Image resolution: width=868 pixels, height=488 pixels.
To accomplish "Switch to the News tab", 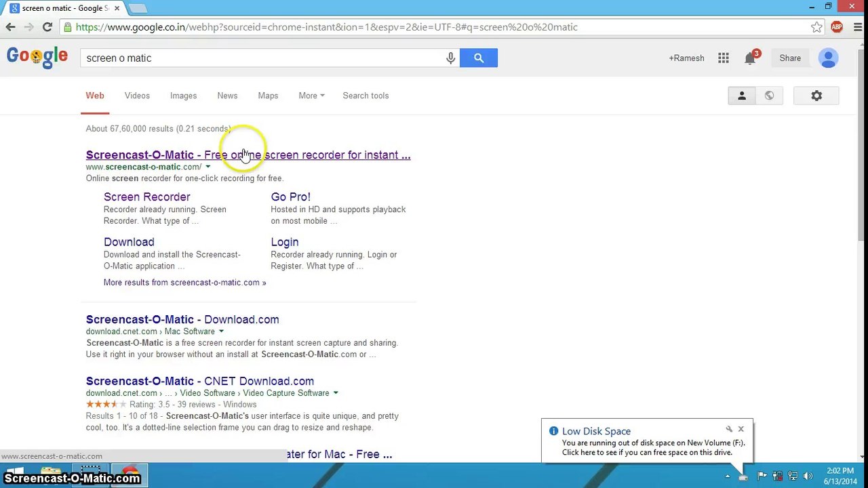I will (x=227, y=96).
